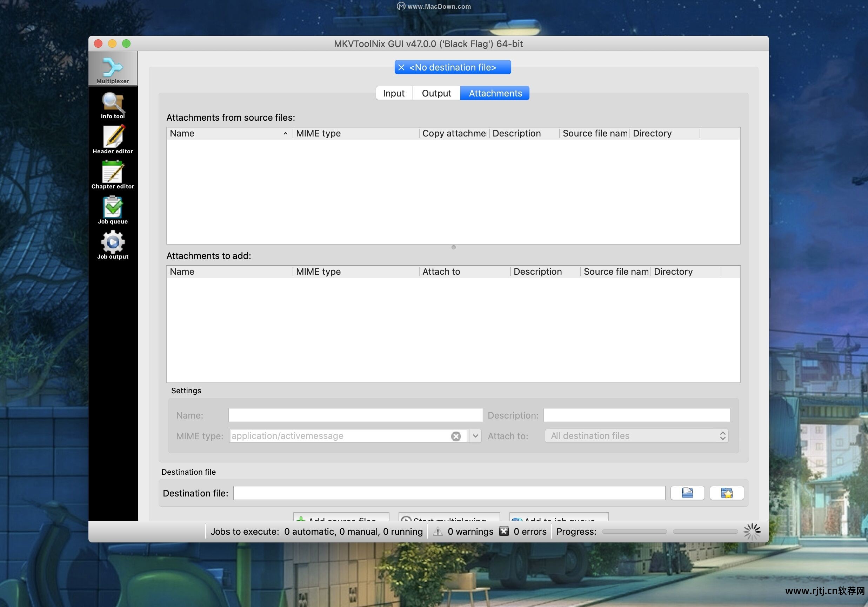868x607 pixels.
Task: Click the warnings icon in status bar
Action: [438, 532]
